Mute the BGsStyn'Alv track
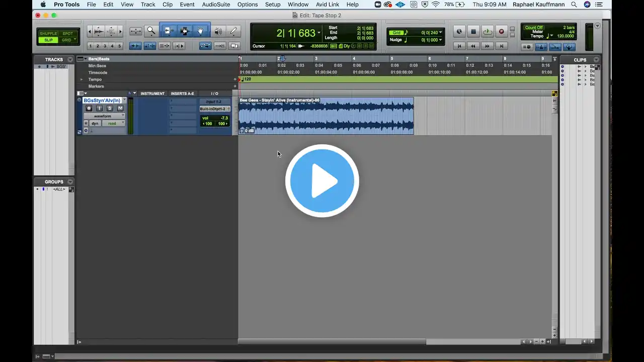 (120, 108)
